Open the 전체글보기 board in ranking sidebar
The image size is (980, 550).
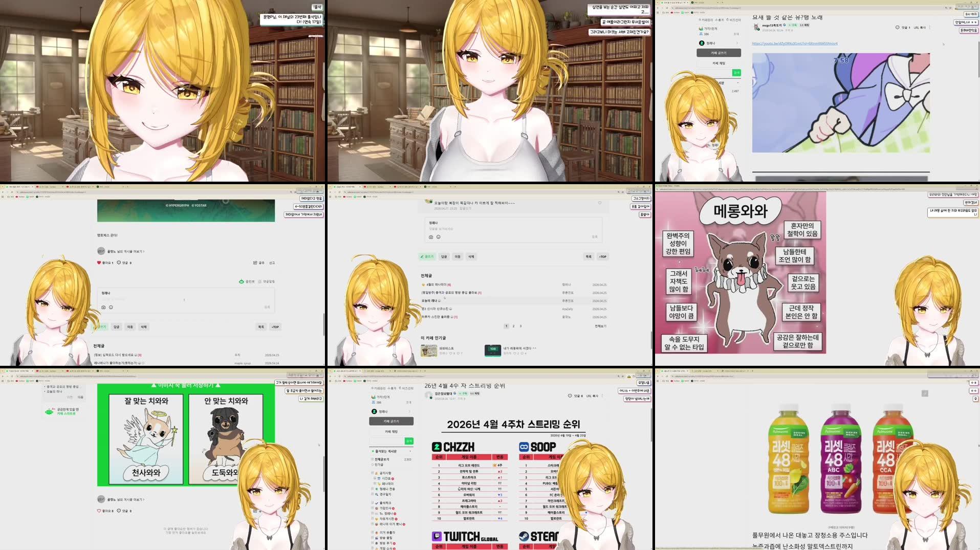[x=382, y=459]
